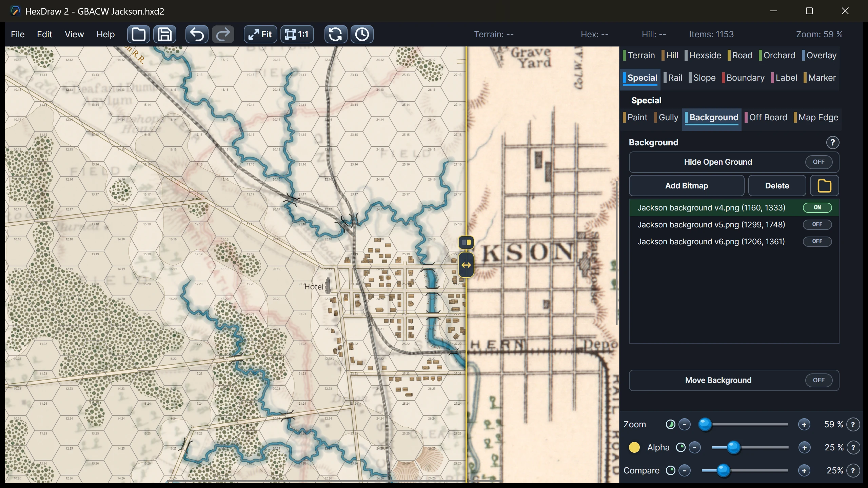Open the history clock icon in the toolbar
This screenshot has height=488, width=868.
click(362, 34)
